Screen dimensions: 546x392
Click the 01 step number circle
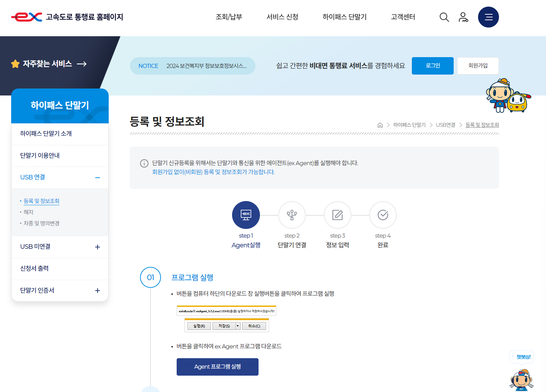pos(151,277)
